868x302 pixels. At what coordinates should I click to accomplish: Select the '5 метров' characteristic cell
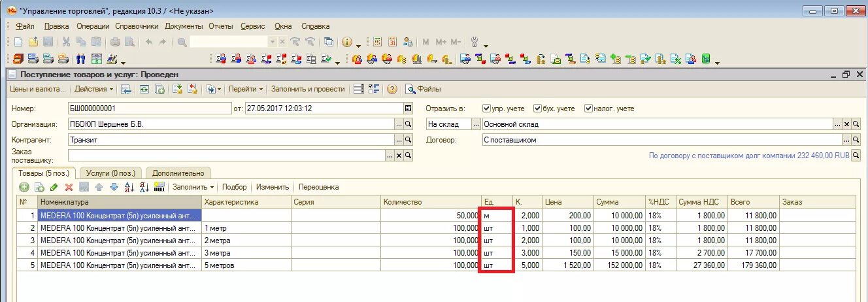pyautogui.click(x=246, y=266)
